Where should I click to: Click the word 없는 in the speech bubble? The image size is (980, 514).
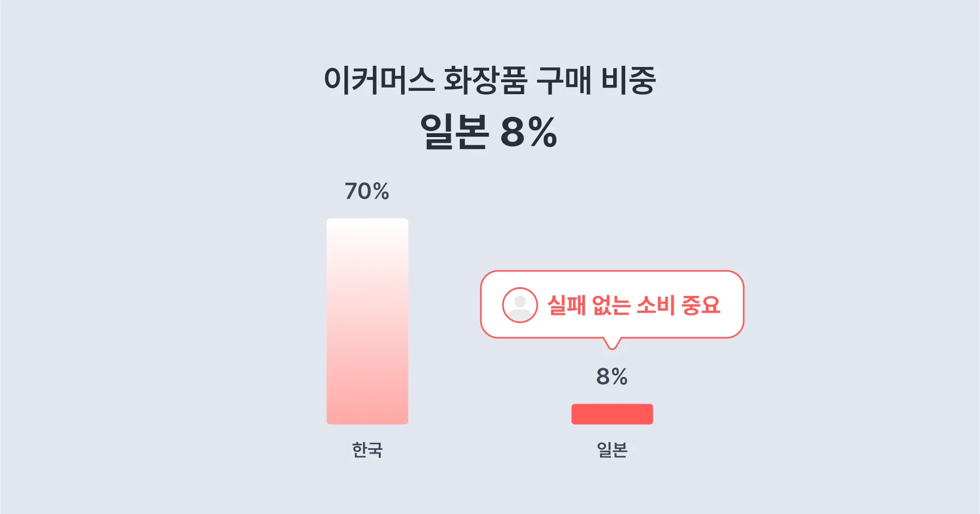coord(611,305)
